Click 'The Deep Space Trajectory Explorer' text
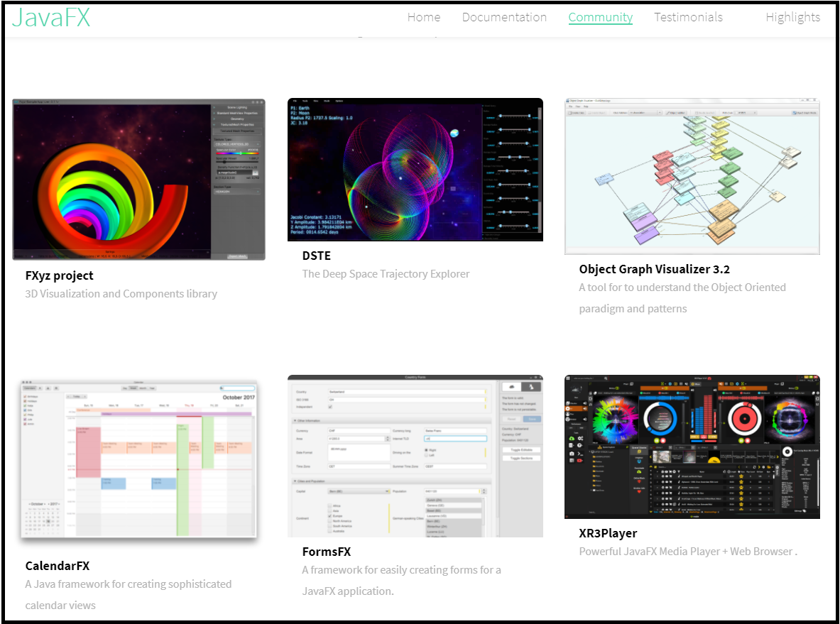The image size is (840, 624). coord(386,274)
